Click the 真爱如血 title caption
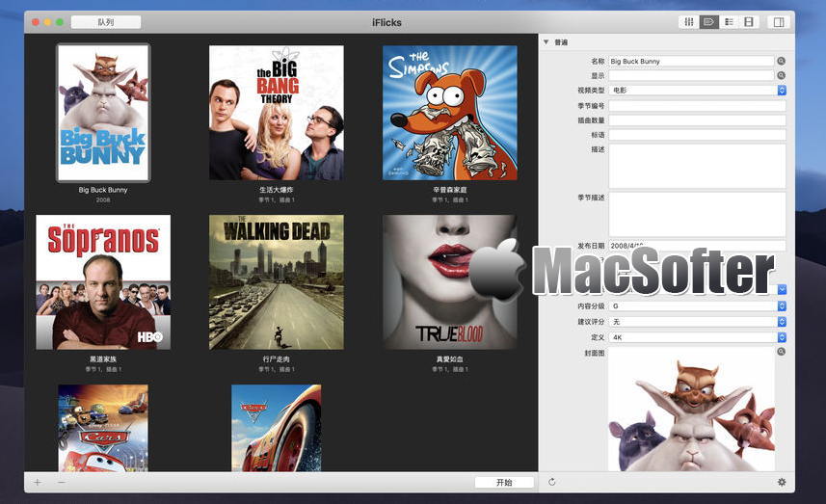826x504 pixels. click(x=450, y=359)
